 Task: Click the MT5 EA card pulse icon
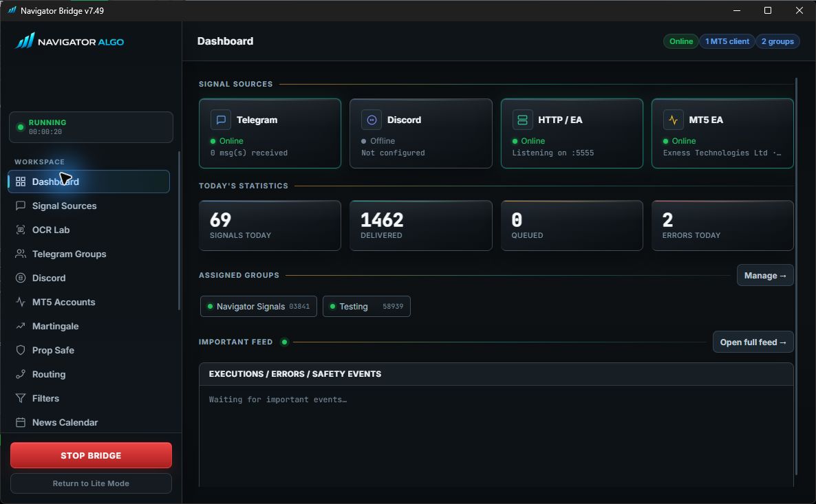pos(673,120)
